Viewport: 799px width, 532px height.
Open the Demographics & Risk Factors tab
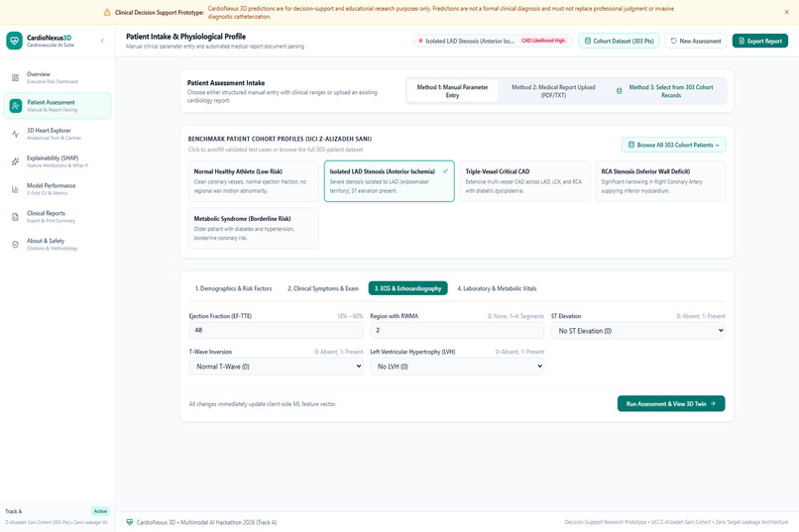point(233,288)
